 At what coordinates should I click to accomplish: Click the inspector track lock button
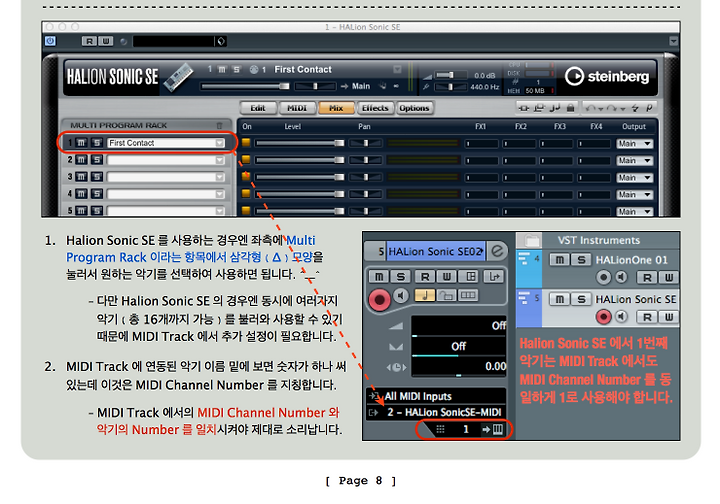[446, 295]
